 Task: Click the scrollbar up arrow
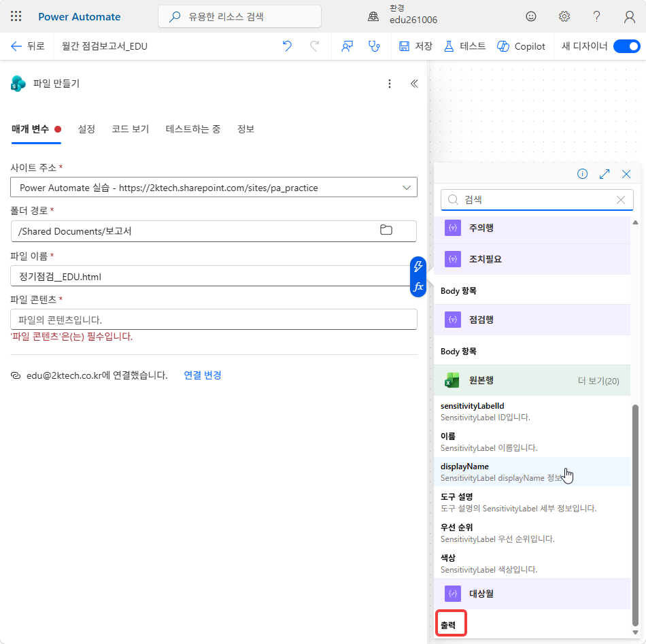tap(635, 222)
